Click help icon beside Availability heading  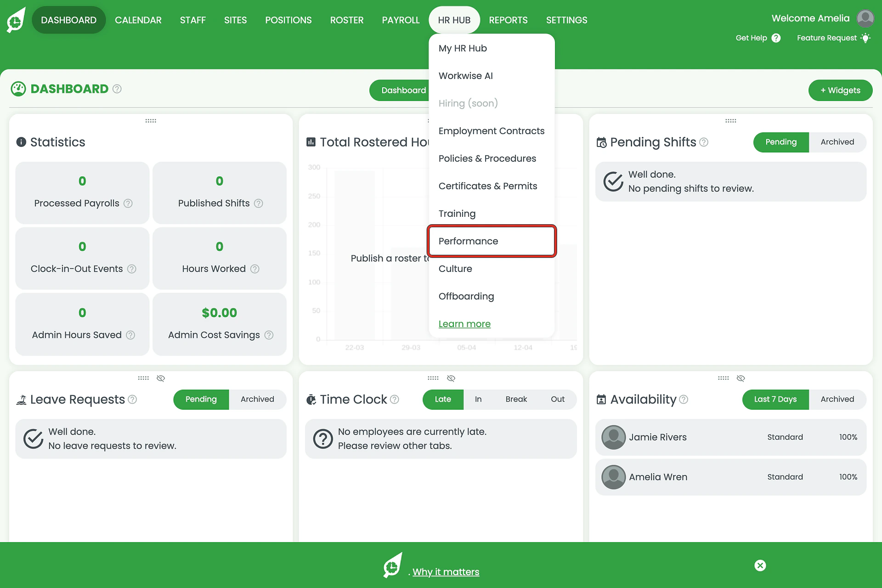684,400
